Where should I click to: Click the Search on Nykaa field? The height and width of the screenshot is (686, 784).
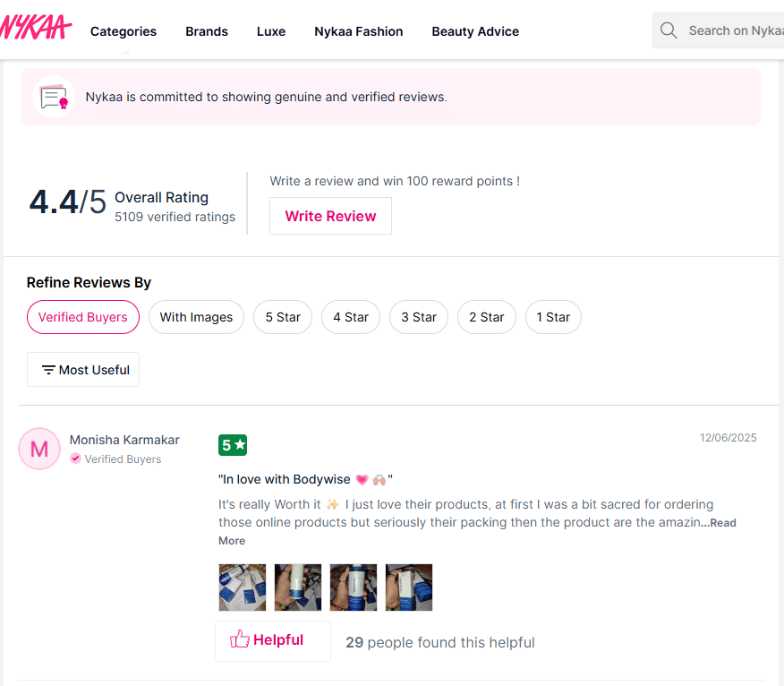click(734, 30)
